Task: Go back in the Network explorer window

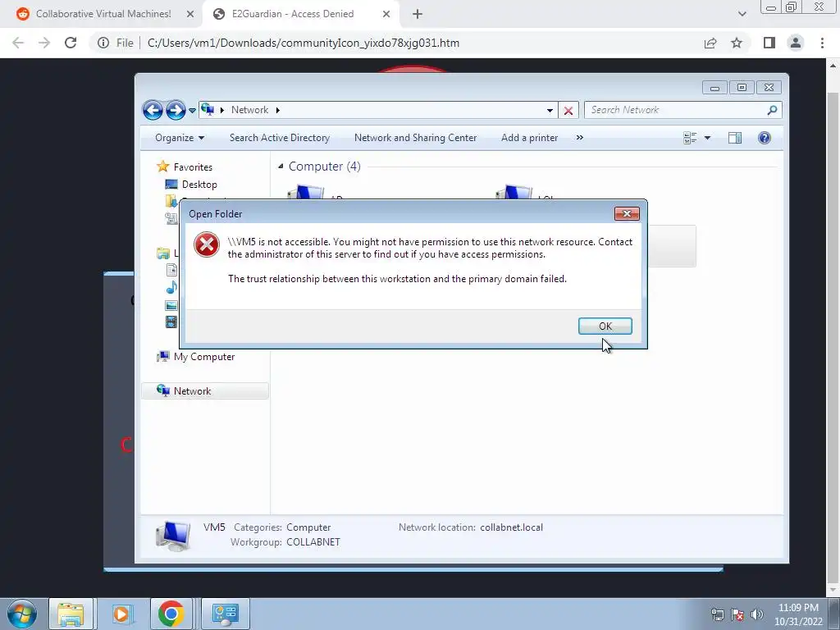Action: click(153, 111)
